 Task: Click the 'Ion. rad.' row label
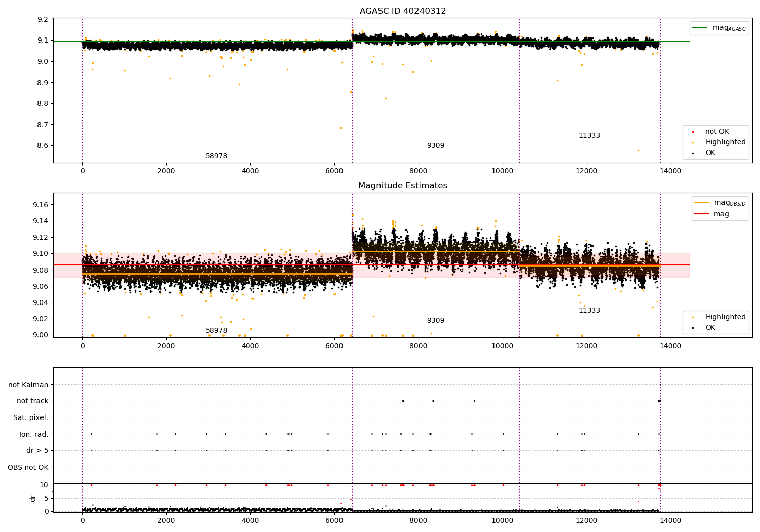[x=34, y=434]
